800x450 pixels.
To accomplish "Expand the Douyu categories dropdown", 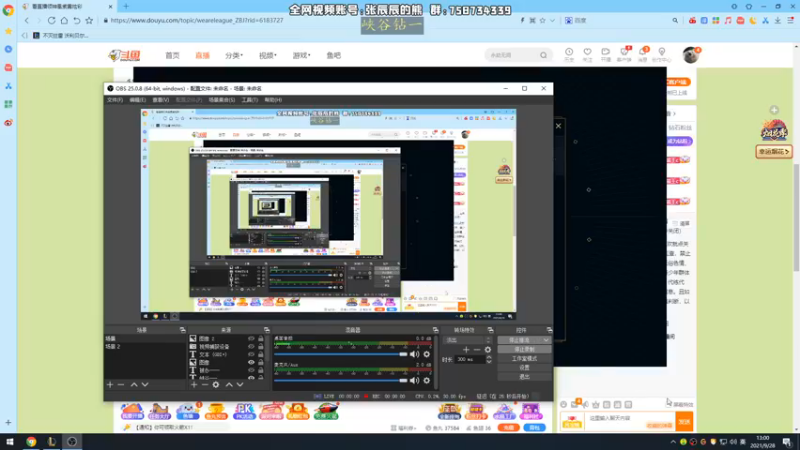I will tap(234, 55).
